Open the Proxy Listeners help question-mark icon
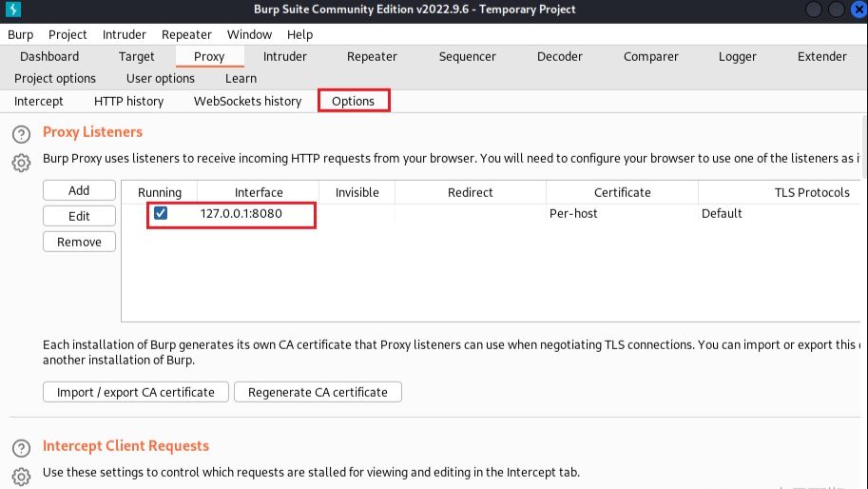 (x=21, y=134)
